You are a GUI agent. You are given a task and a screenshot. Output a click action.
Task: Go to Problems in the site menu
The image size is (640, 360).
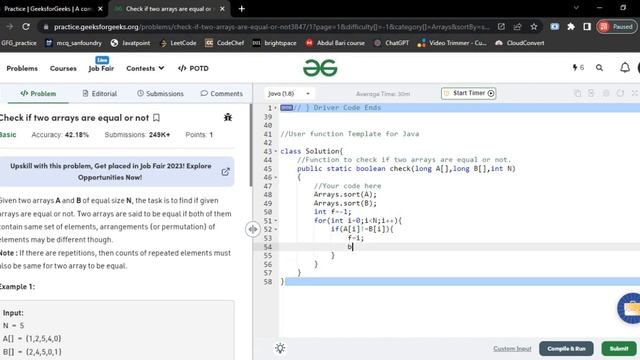tap(22, 69)
